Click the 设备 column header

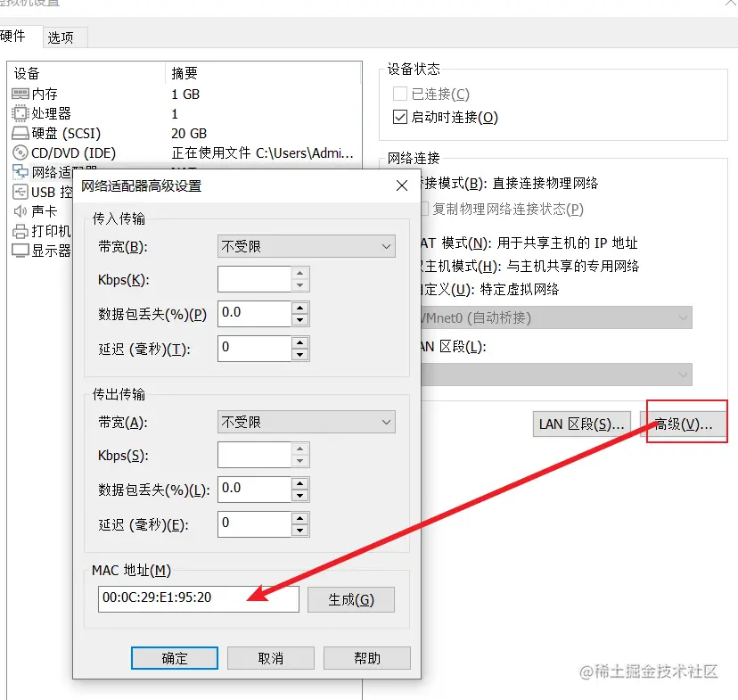pyautogui.click(x=87, y=73)
